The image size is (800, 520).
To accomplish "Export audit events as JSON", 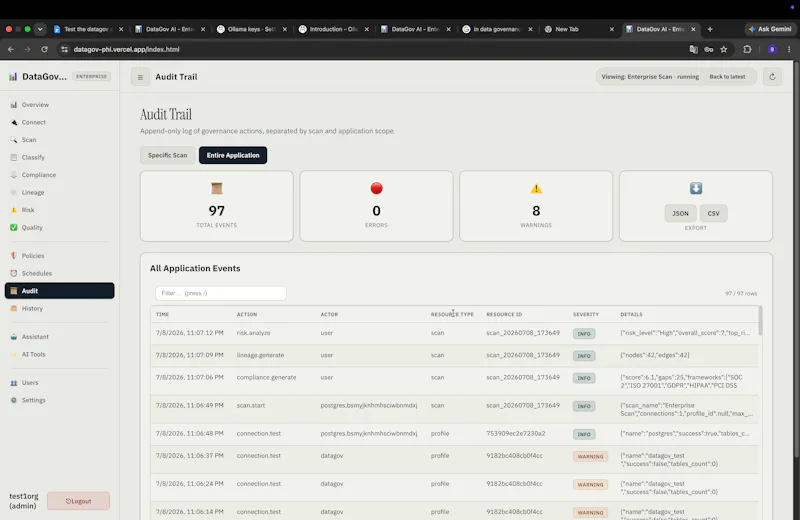I will [x=680, y=213].
